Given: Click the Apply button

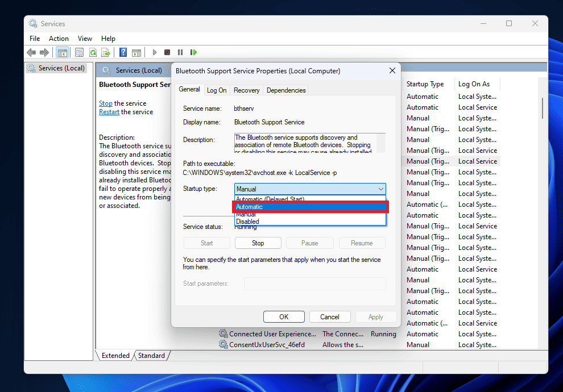Looking at the screenshot, I should click(375, 316).
